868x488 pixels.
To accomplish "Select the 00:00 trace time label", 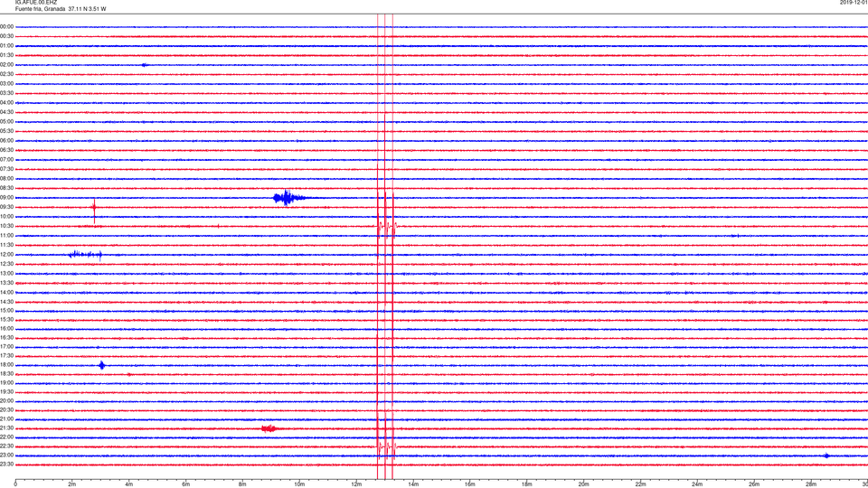I will [x=7, y=26].
